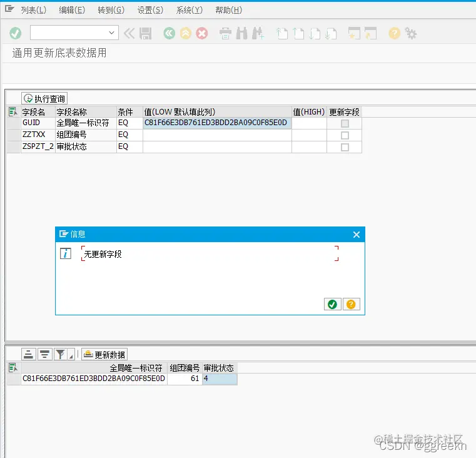Screen dimensions: 476x458
Task: Click the Help question button in 信息 dialog
Action: (x=352, y=304)
